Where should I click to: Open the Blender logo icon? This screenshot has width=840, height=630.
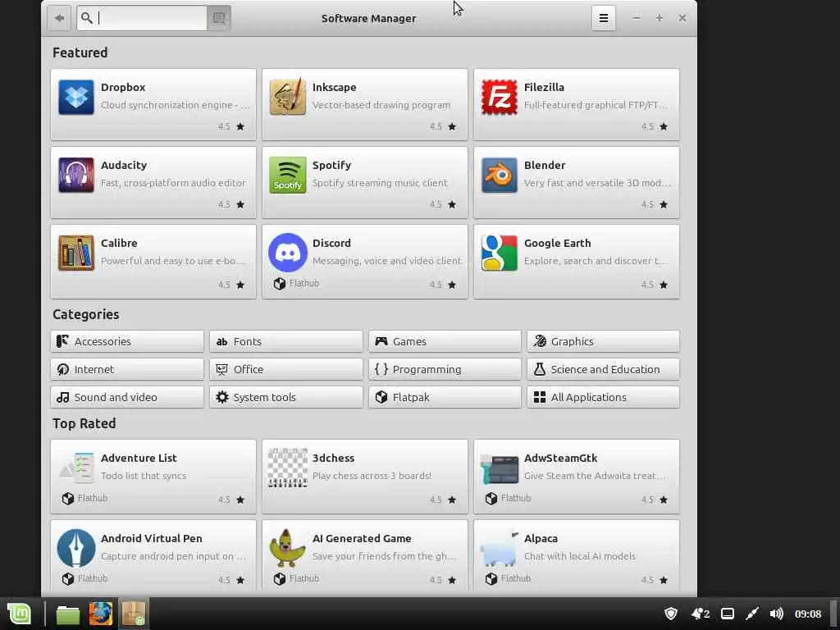pyautogui.click(x=500, y=175)
